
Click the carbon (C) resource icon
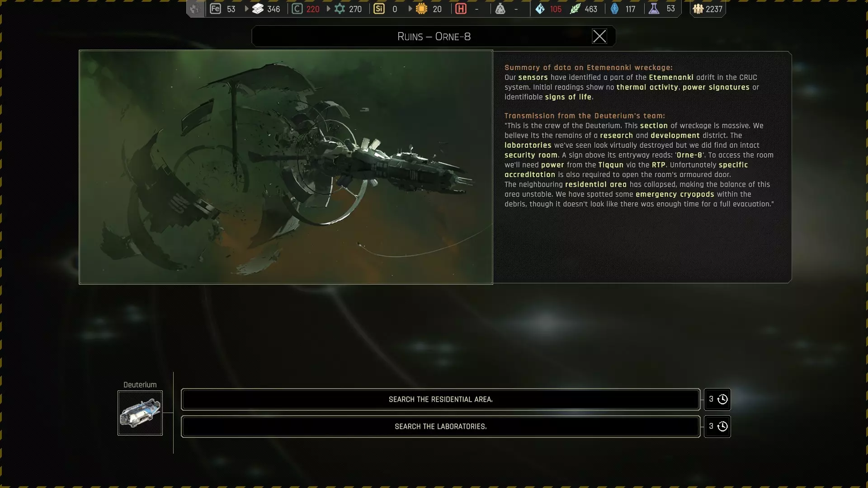tap(297, 9)
